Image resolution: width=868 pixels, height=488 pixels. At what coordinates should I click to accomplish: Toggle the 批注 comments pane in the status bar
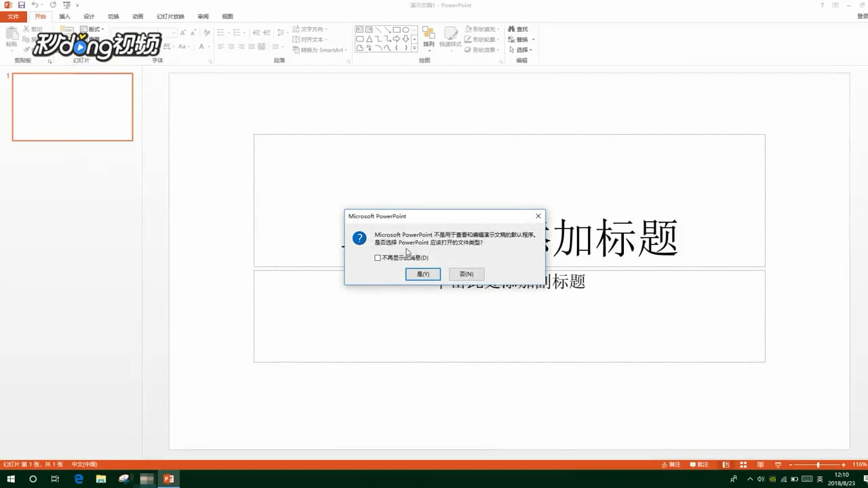pos(699,465)
